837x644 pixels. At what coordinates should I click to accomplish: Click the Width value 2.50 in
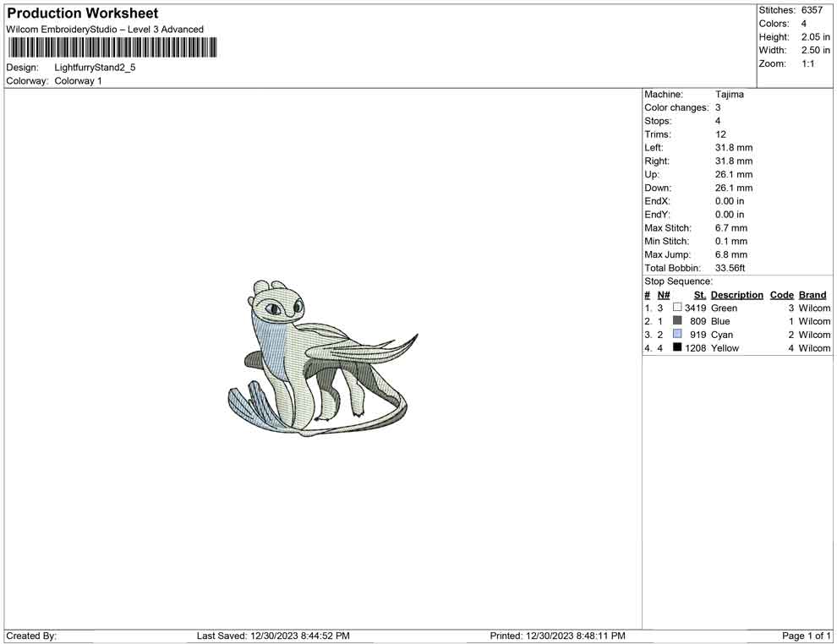click(x=816, y=50)
